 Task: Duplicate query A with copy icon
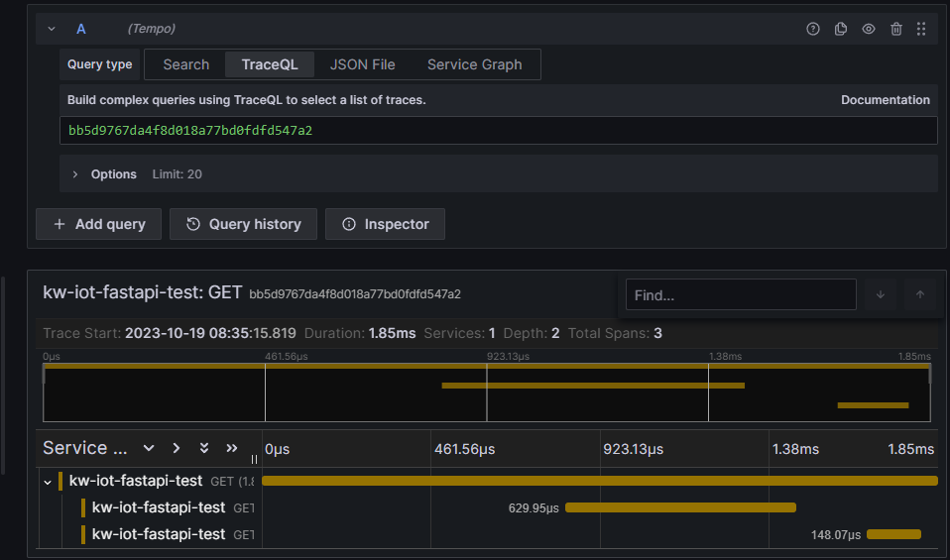(x=841, y=29)
